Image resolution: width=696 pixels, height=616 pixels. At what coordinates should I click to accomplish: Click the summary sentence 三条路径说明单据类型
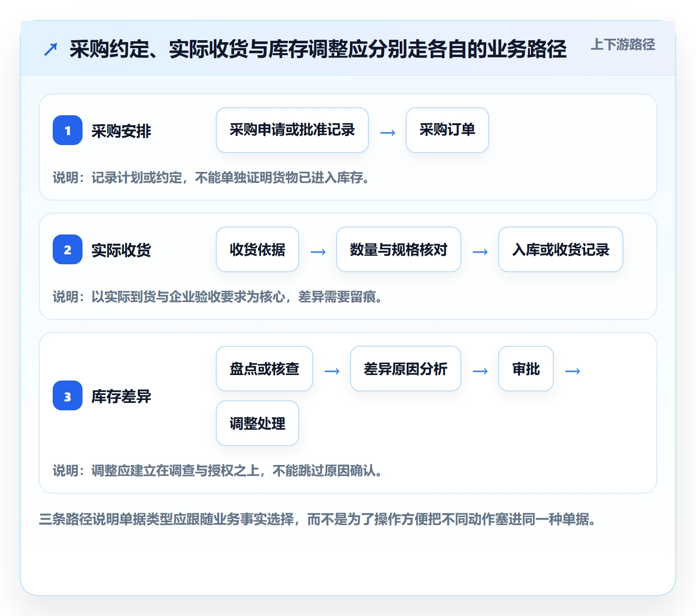pyautogui.click(x=317, y=519)
